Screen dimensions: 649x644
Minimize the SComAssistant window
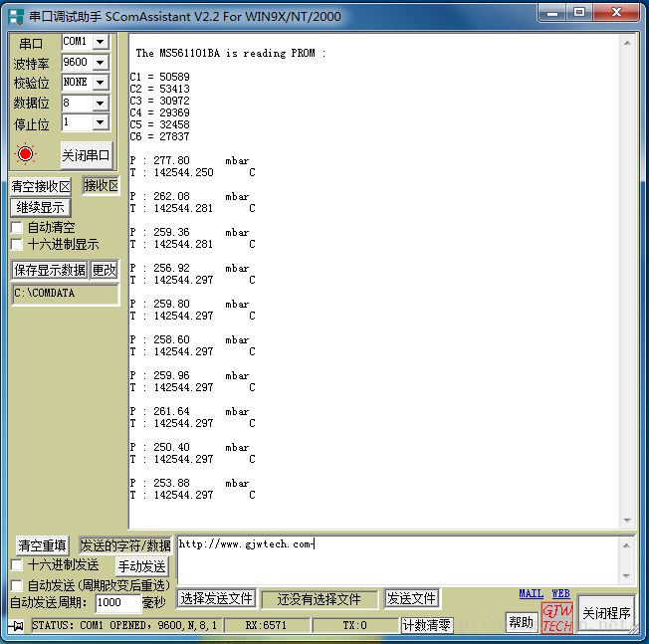553,13
